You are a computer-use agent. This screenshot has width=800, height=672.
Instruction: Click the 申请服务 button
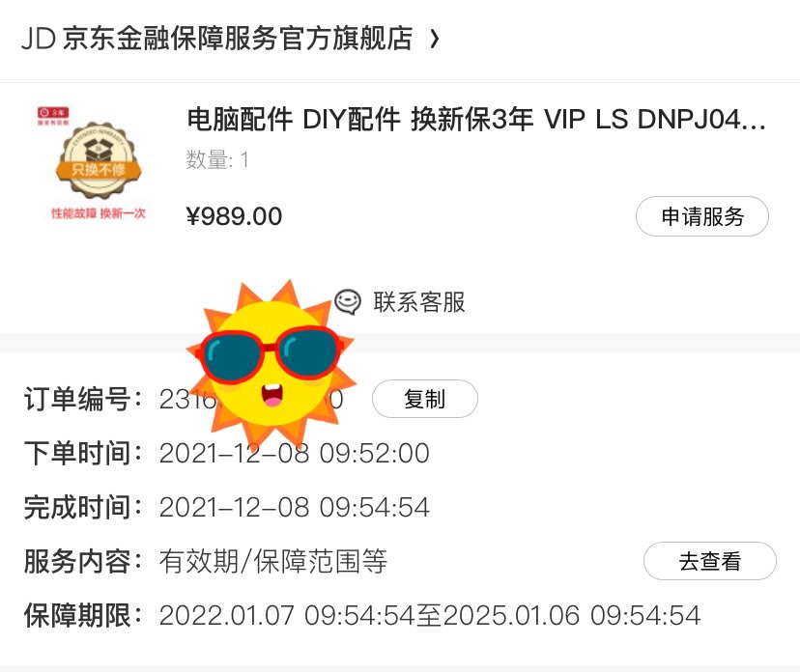(702, 216)
